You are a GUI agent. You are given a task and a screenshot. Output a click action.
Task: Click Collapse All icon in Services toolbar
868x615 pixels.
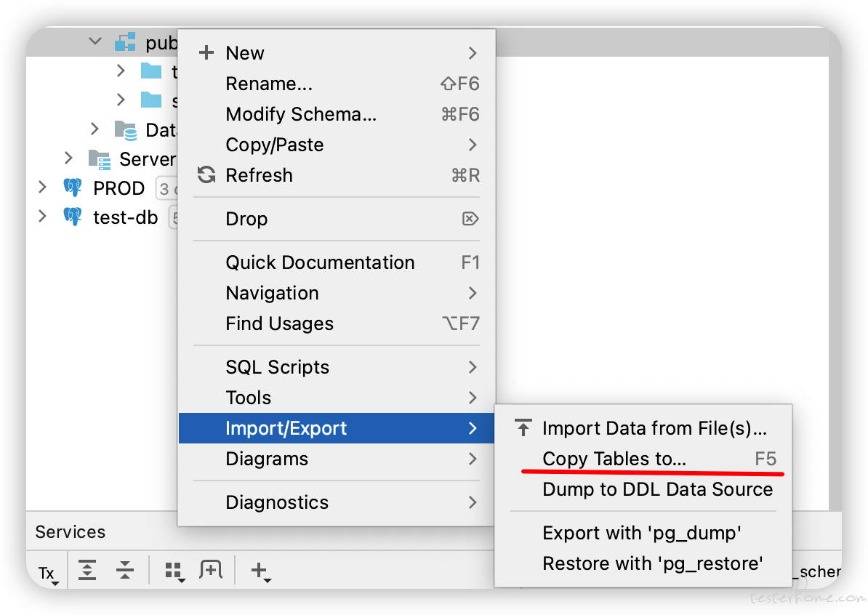pos(125,570)
